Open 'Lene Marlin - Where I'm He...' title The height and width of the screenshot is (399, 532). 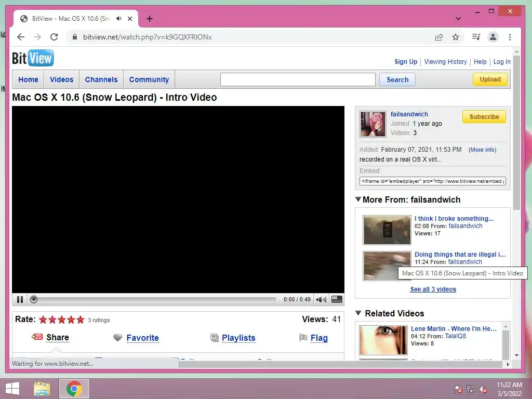click(x=454, y=328)
